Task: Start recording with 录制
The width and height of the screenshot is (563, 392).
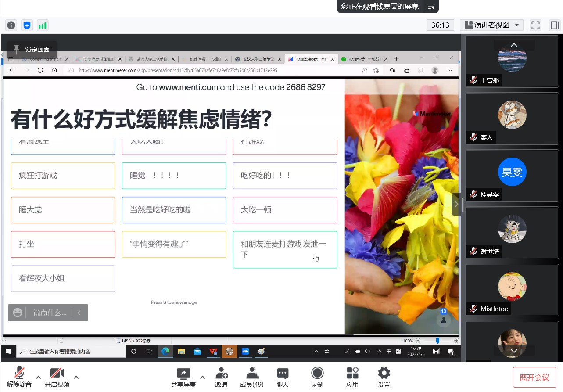Action: pos(317,377)
